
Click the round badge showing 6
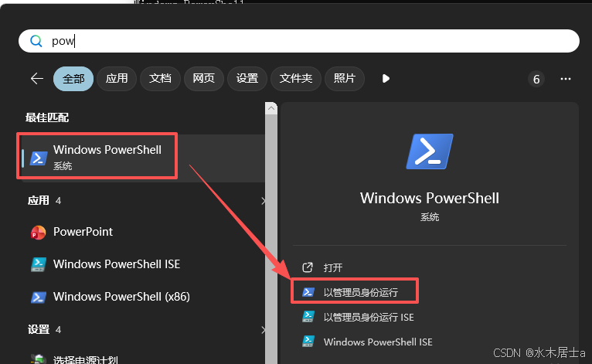[x=536, y=79]
